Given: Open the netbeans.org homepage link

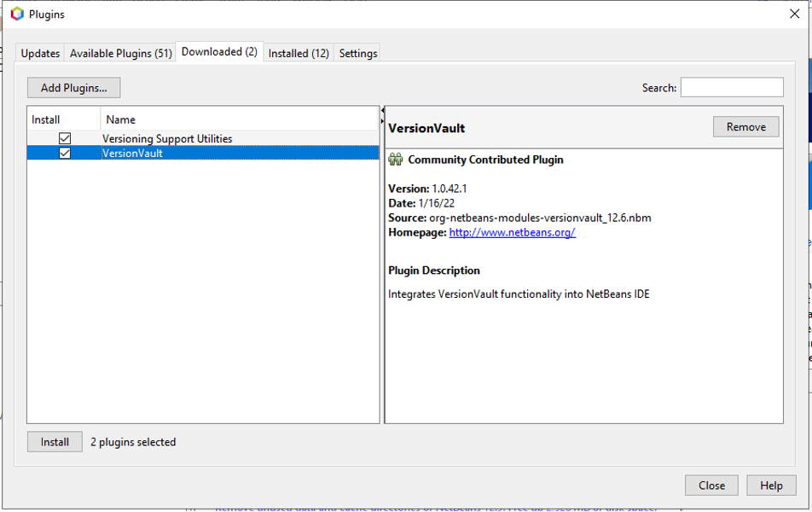Looking at the screenshot, I should click(512, 232).
